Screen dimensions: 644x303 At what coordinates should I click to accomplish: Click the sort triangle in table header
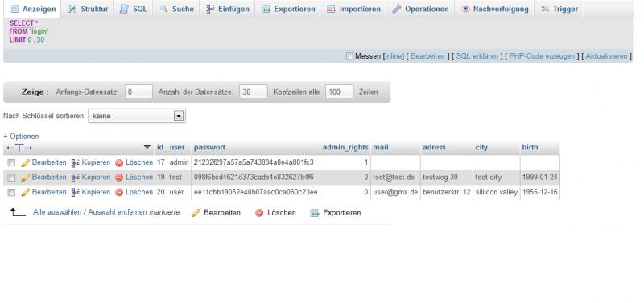tap(147, 147)
